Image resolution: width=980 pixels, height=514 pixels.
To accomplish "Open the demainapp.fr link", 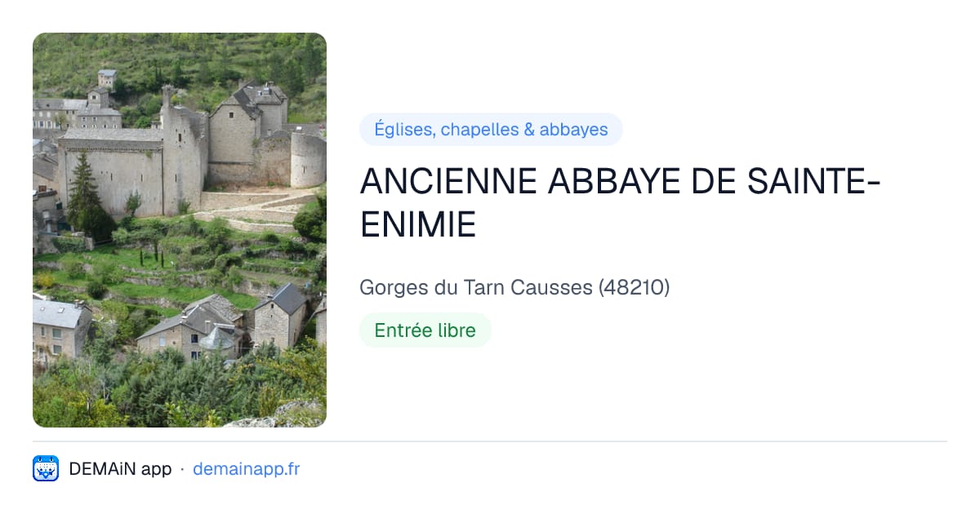I will [246, 469].
